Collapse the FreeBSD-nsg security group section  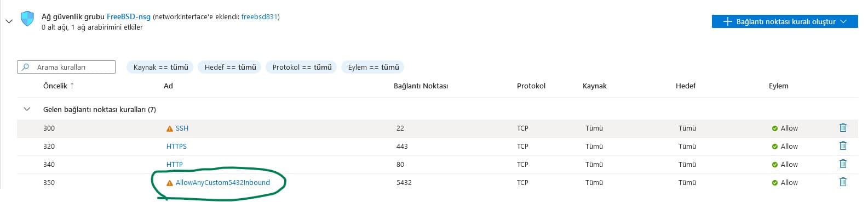pos(9,21)
